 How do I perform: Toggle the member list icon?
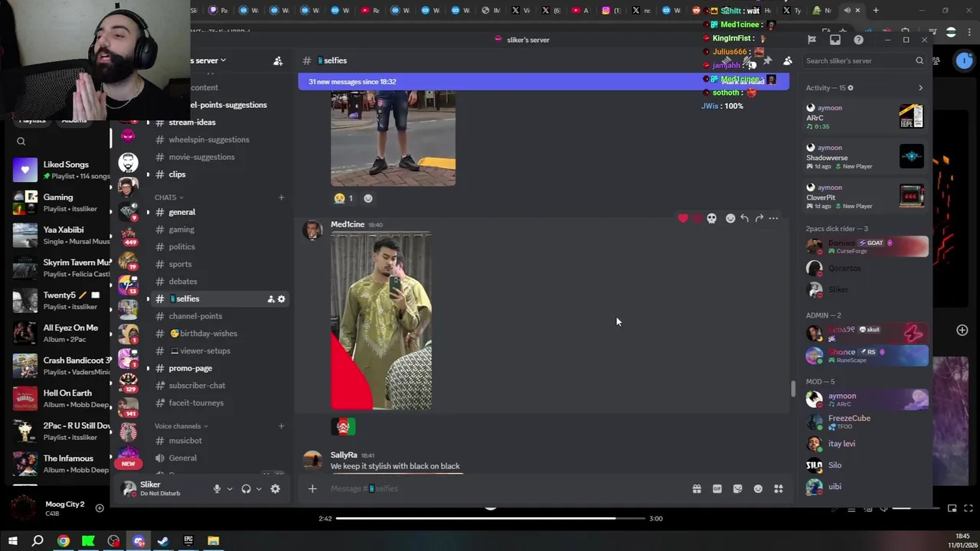pyautogui.click(x=787, y=60)
